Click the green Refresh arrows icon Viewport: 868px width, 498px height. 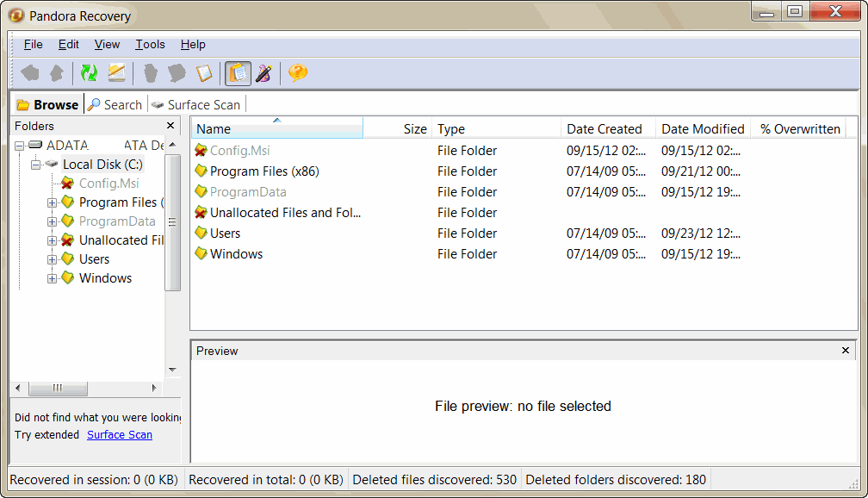click(x=90, y=73)
